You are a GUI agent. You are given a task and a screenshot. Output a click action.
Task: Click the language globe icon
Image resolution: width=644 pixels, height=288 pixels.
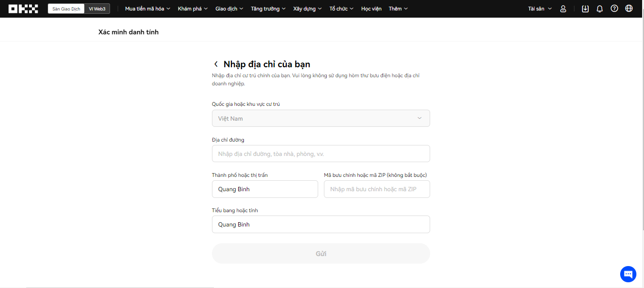[x=629, y=9]
